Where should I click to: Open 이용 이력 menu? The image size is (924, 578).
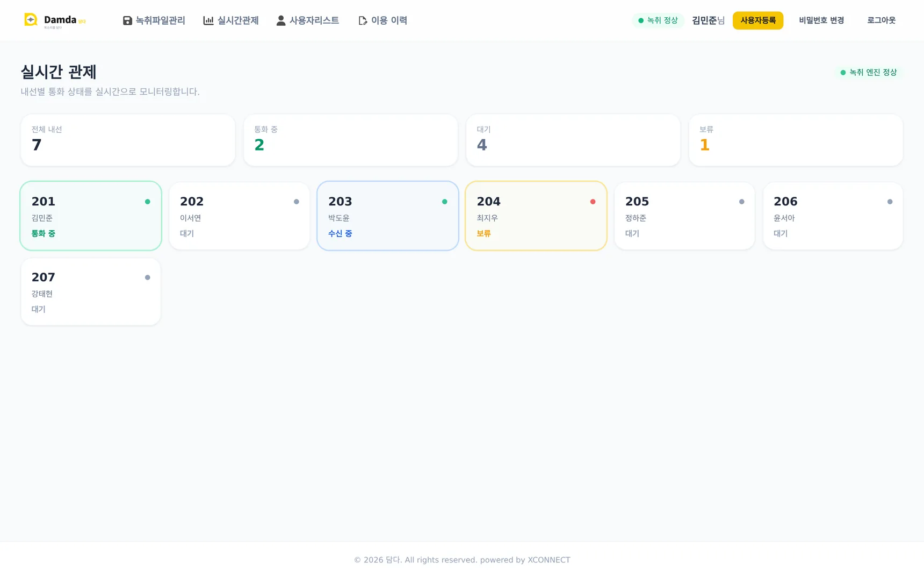coord(382,20)
